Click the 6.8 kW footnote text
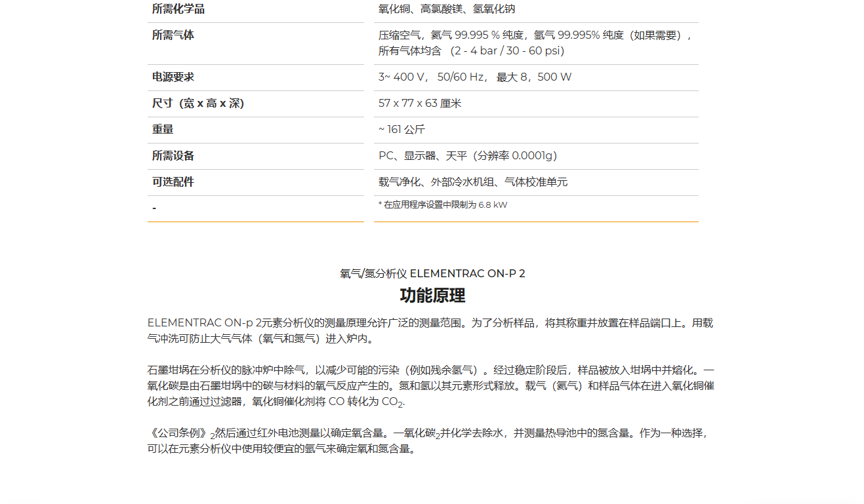 click(443, 205)
